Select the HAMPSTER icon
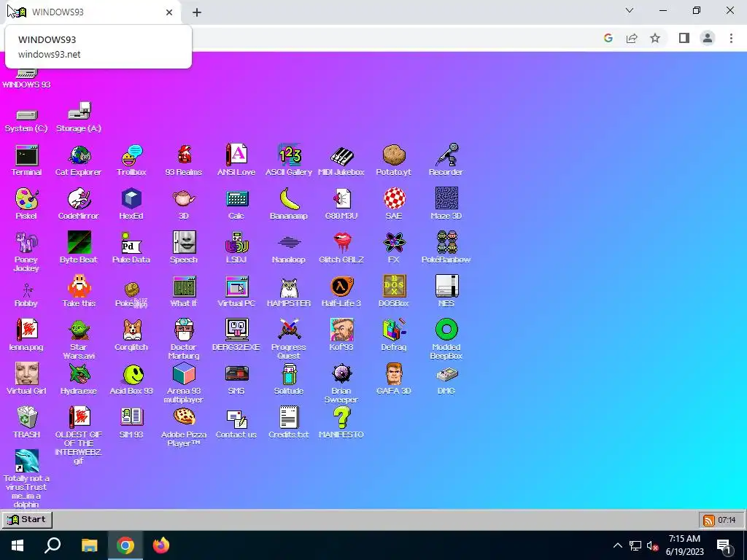The height and width of the screenshot is (560, 747). click(289, 287)
